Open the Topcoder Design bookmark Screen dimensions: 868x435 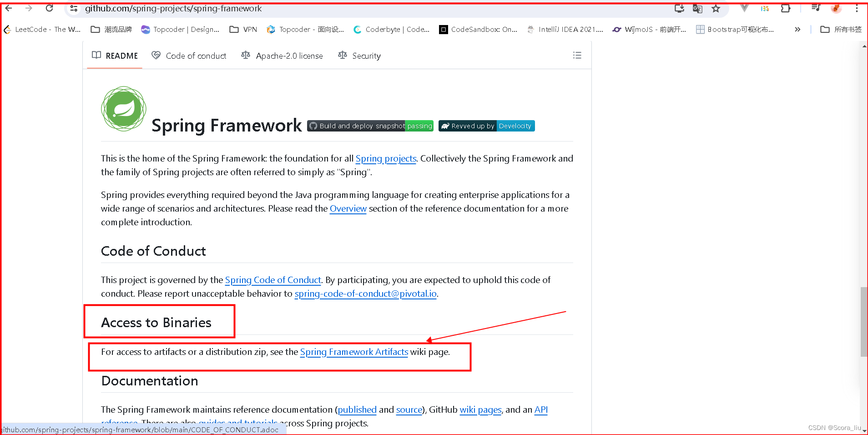180,29
